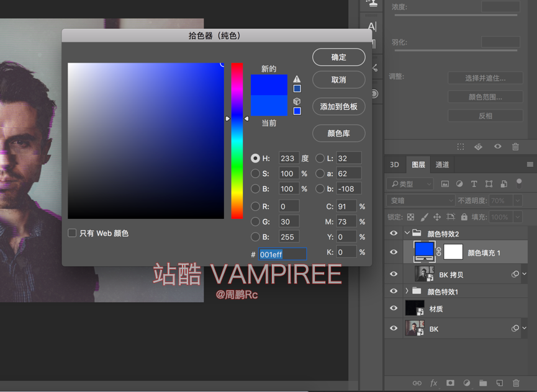Open the 填充 fill dropdown arrow
The height and width of the screenshot is (392, 537).
click(x=518, y=217)
